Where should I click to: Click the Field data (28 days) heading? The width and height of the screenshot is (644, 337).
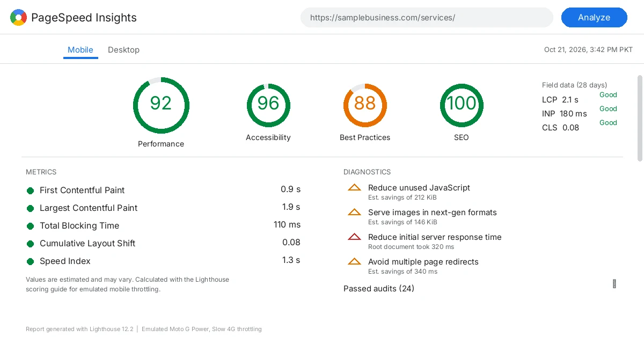[x=574, y=85]
